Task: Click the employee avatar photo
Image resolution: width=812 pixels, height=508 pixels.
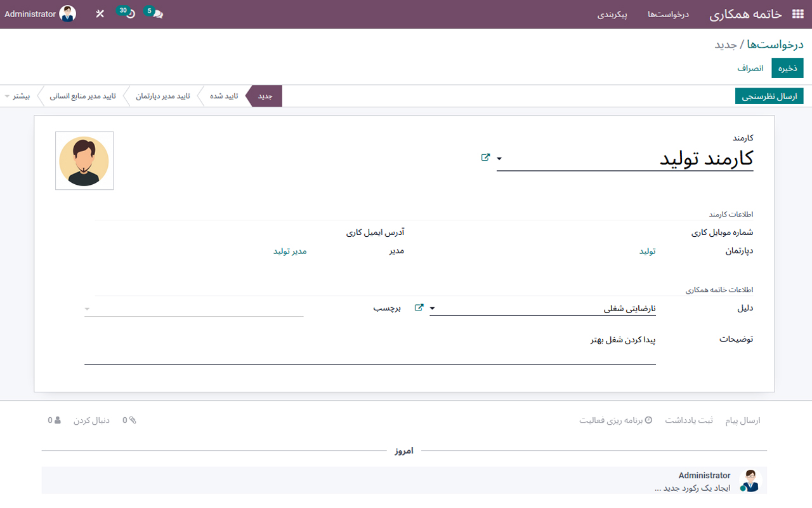Action: (84, 161)
